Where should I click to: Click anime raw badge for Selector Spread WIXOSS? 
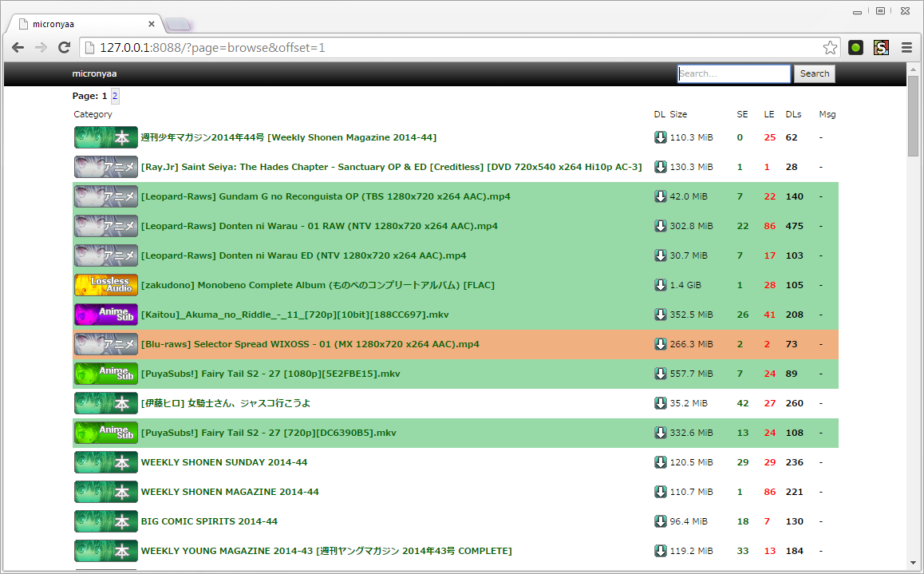(x=106, y=343)
